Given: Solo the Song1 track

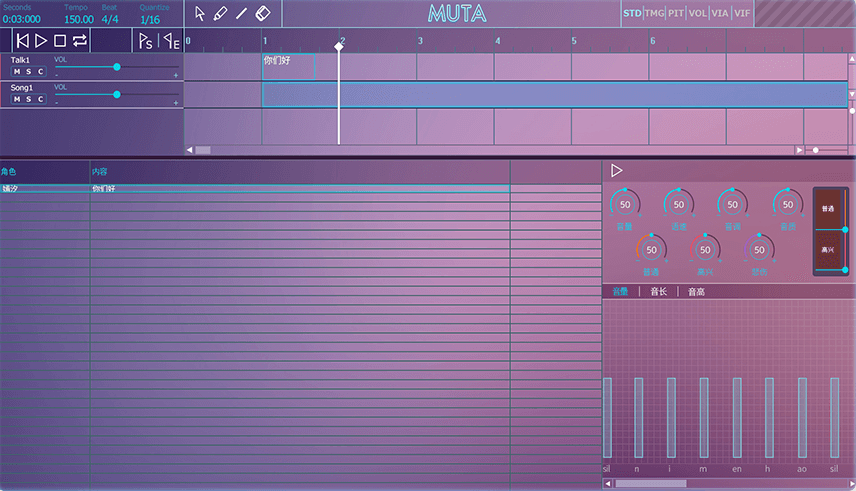Looking at the screenshot, I should (29, 99).
